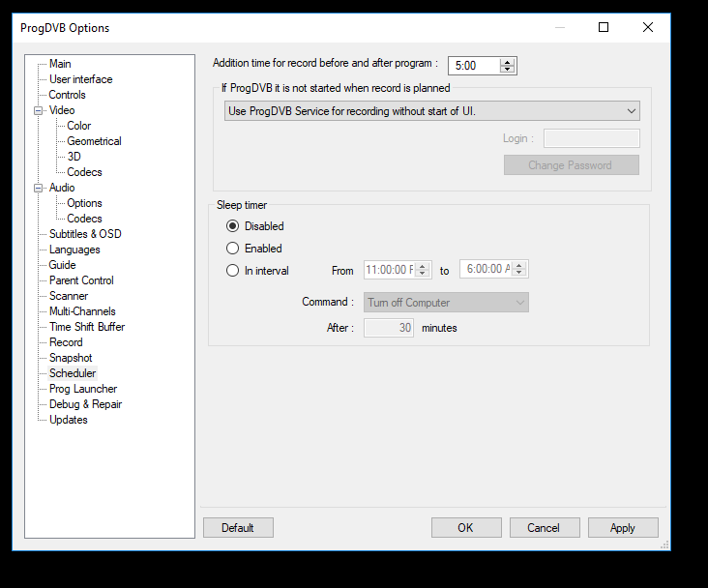Open the Parent Control section

click(81, 280)
